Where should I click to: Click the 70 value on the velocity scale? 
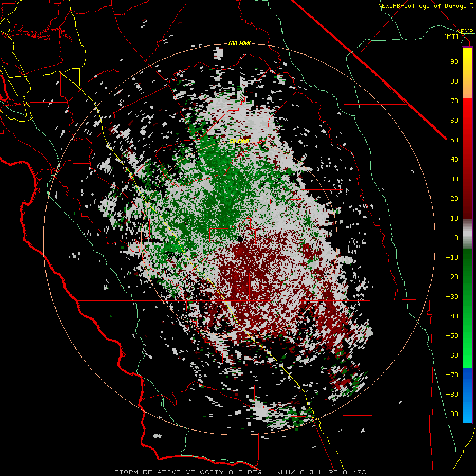tap(454, 101)
